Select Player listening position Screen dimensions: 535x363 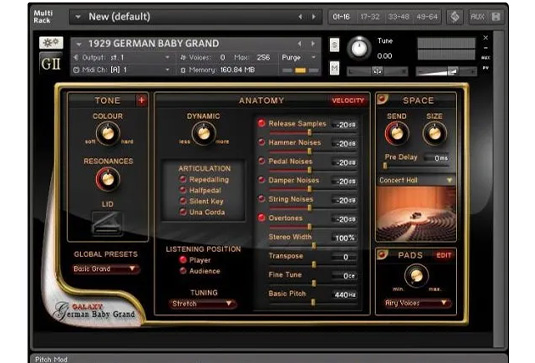point(183,260)
